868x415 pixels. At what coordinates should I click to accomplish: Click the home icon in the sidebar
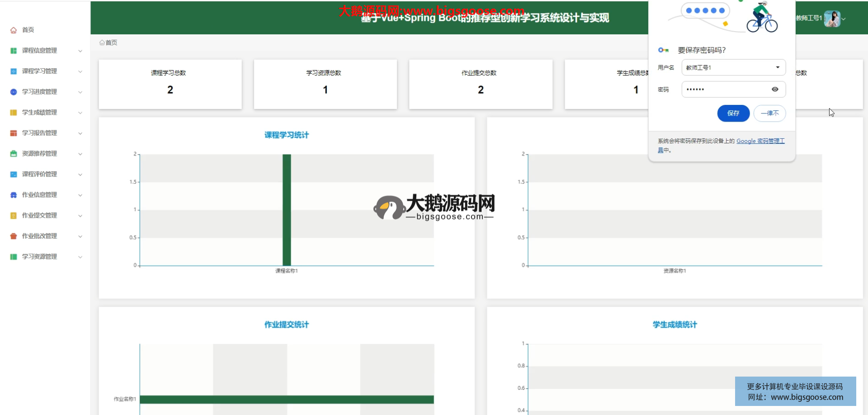(14, 30)
